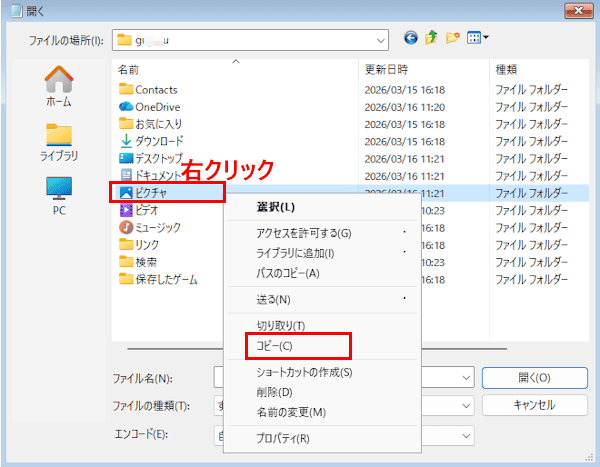Open Libraries in the places sidebar

pyautogui.click(x=58, y=142)
